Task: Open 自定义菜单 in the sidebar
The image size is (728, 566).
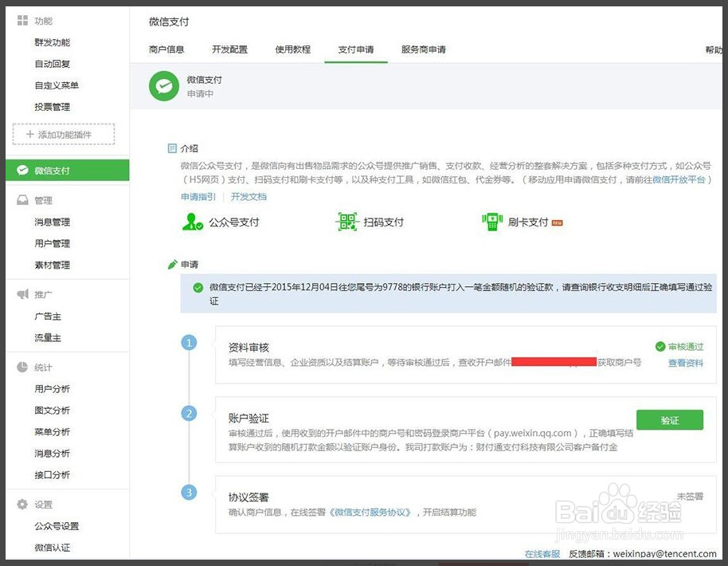Action: (x=57, y=85)
